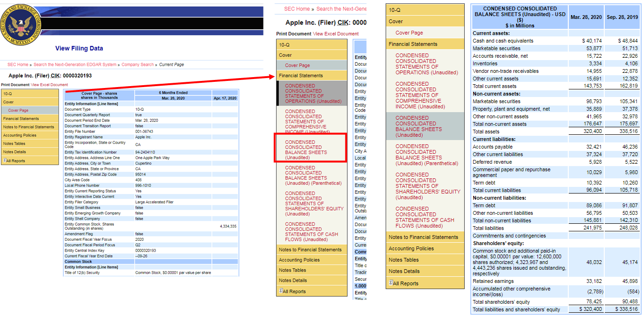This screenshot has width=644, height=317.
Task: Click Commercial paper and repurchase agreement label
Action: [x=512, y=172]
